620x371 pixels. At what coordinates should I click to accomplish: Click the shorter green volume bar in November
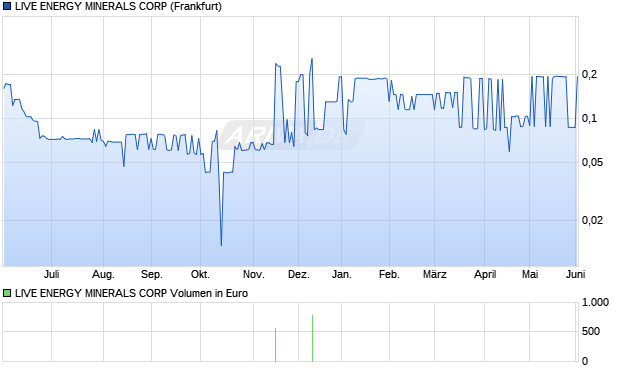point(276,344)
